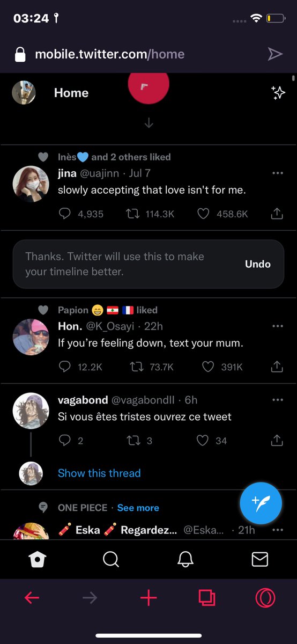Open the browser tabs switcher icon
The height and width of the screenshot is (644, 297).
click(206, 598)
